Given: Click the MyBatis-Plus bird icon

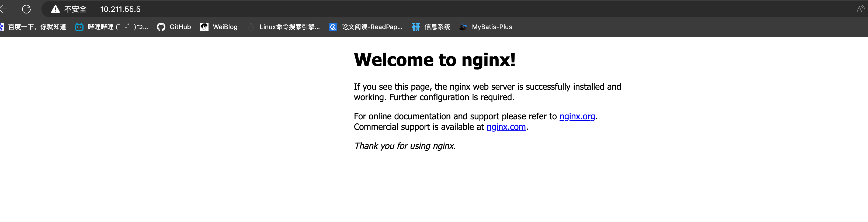Looking at the screenshot, I should 463,27.
